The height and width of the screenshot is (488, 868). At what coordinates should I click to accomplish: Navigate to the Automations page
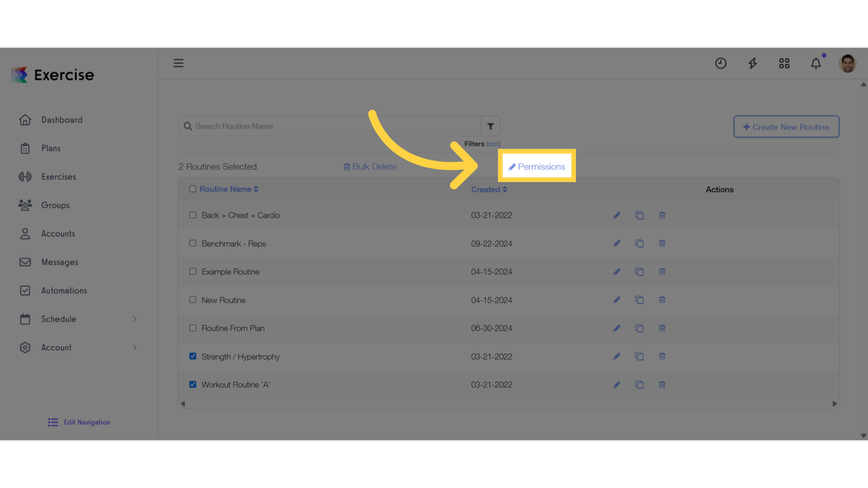coord(66,290)
